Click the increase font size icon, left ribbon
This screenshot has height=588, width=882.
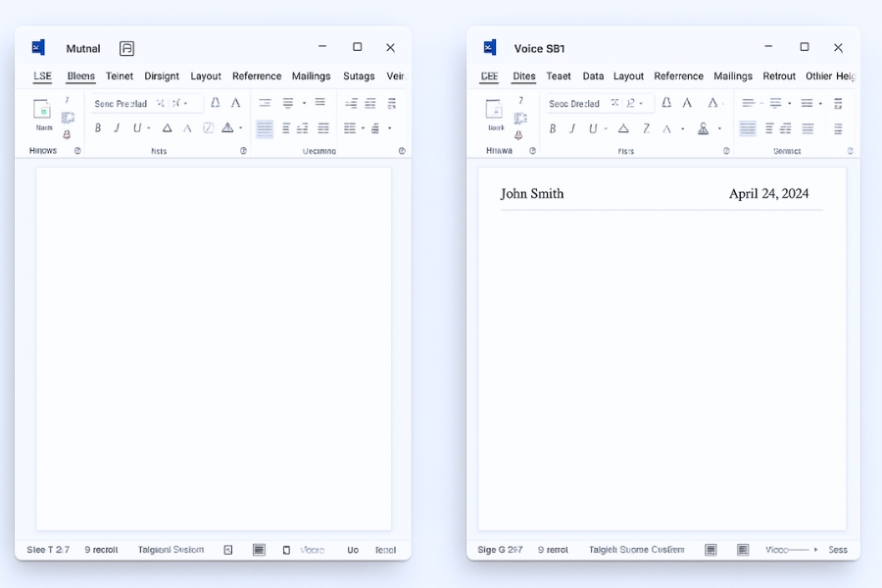coord(215,103)
